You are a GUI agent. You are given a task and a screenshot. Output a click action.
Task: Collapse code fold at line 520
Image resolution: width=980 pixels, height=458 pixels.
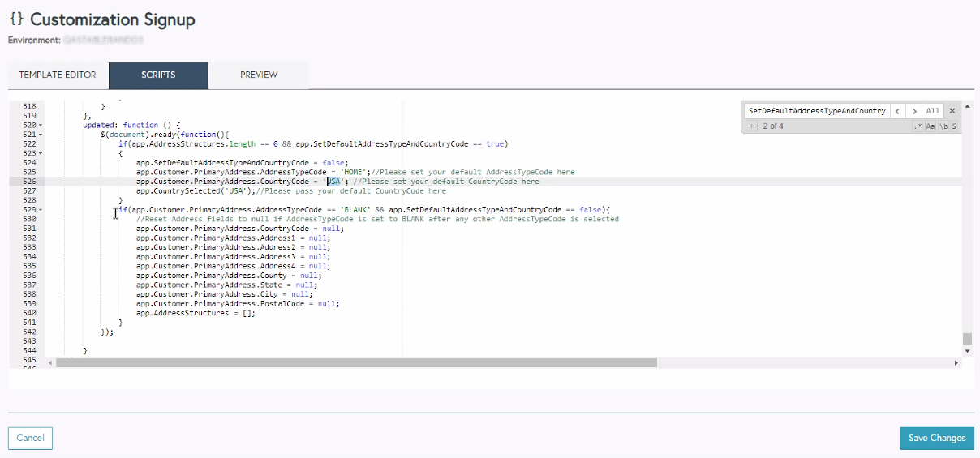tap(41, 126)
